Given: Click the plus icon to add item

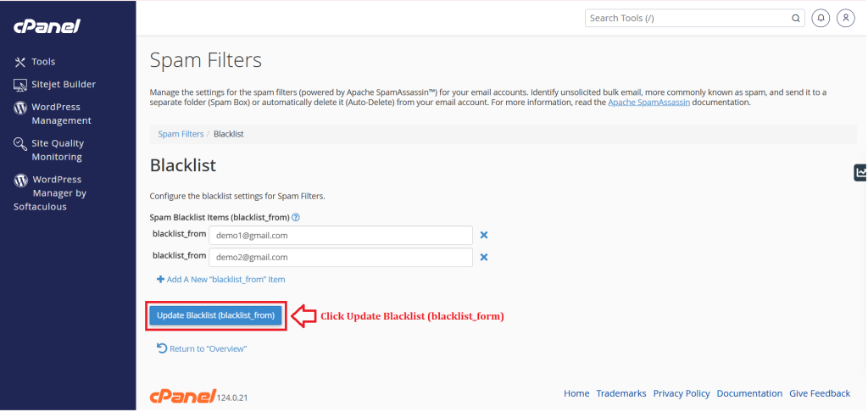Looking at the screenshot, I should [x=160, y=280].
